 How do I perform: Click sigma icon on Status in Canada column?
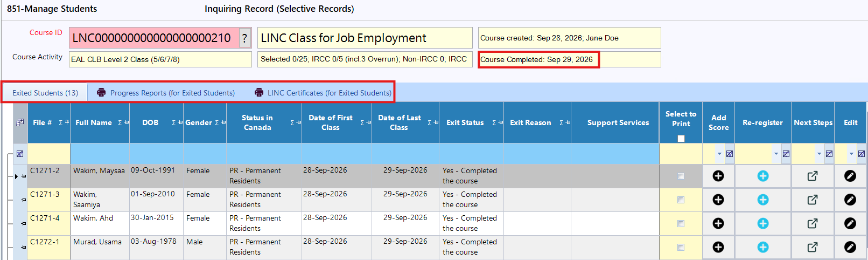click(292, 123)
